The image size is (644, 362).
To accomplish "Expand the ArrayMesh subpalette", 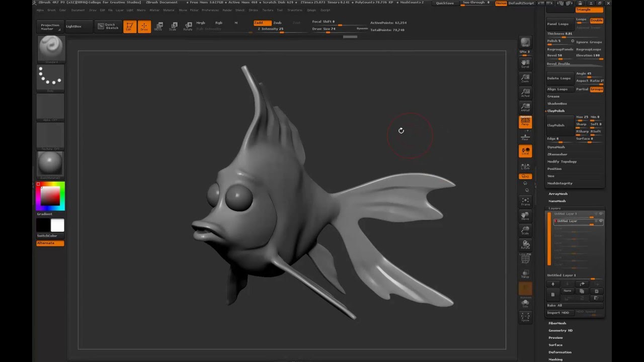I will click(x=558, y=194).
